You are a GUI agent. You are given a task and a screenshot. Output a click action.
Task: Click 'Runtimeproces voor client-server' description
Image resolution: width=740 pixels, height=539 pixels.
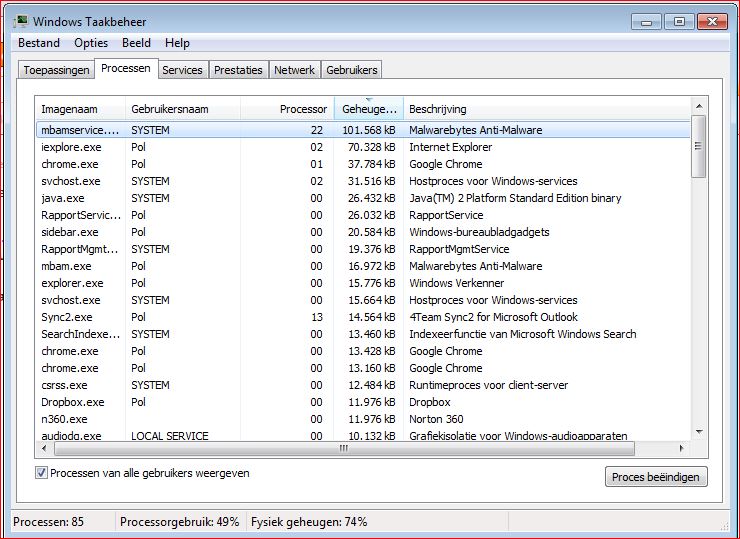point(488,385)
